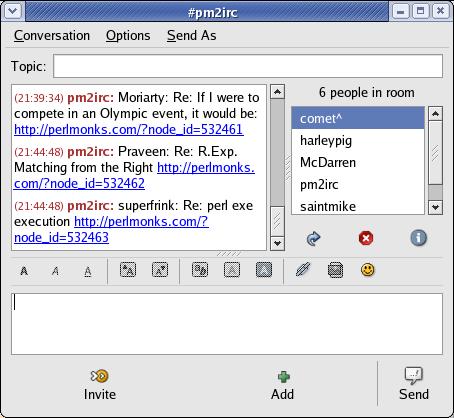The image size is (454, 418).
Task: Click the Send button
Action: coord(414,384)
